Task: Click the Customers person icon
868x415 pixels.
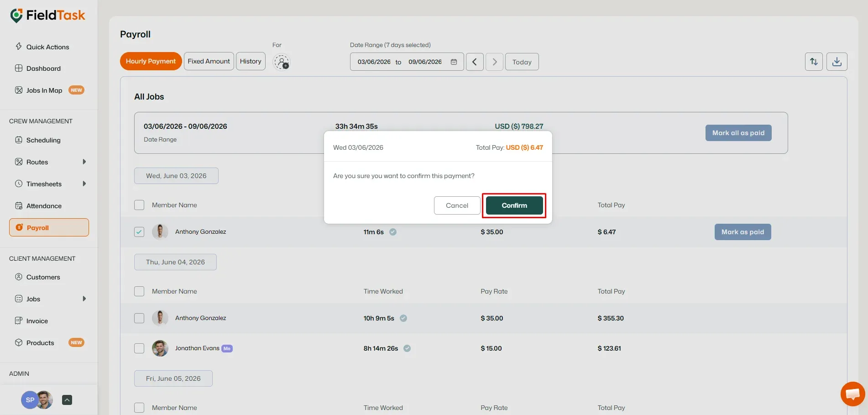Action: coord(19,277)
